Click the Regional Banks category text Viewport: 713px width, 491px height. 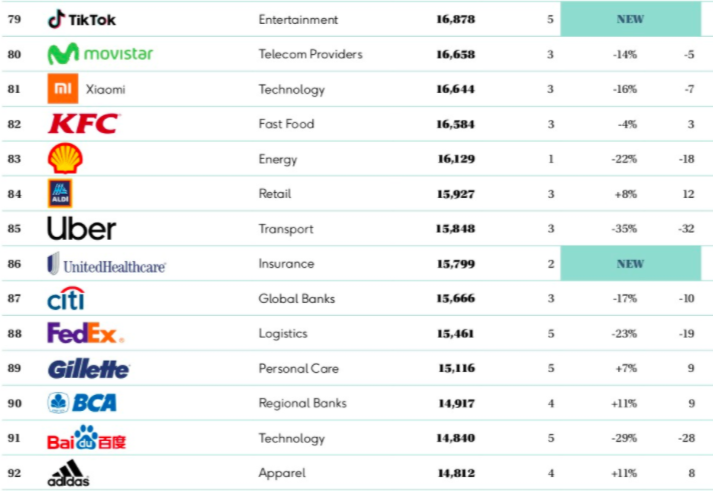click(x=302, y=403)
